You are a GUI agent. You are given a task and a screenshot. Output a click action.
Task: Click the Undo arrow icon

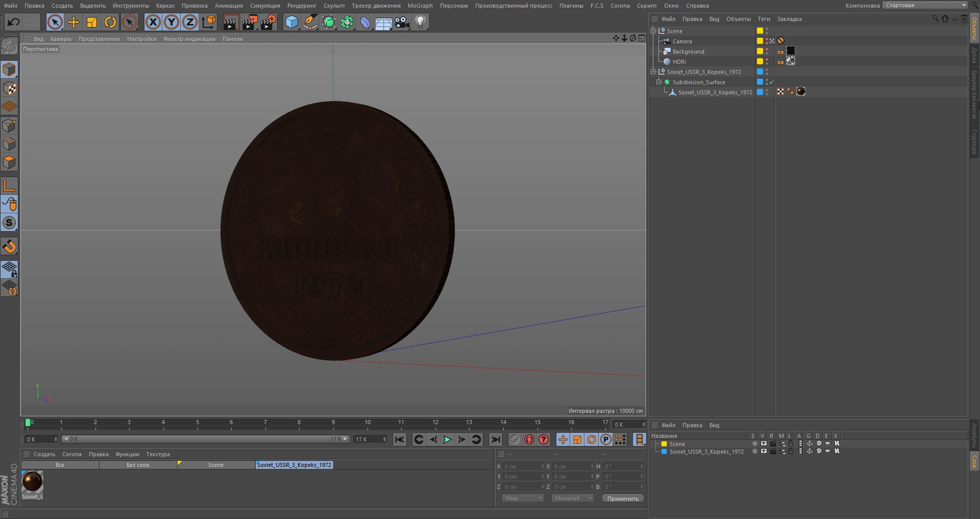pyautogui.click(x=14, y=22)
